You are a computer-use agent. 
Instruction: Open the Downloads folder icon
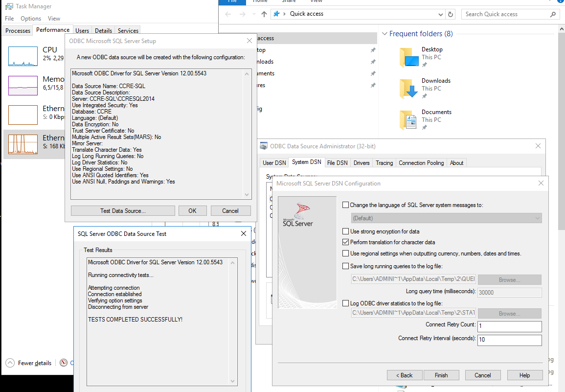point(408,89)
